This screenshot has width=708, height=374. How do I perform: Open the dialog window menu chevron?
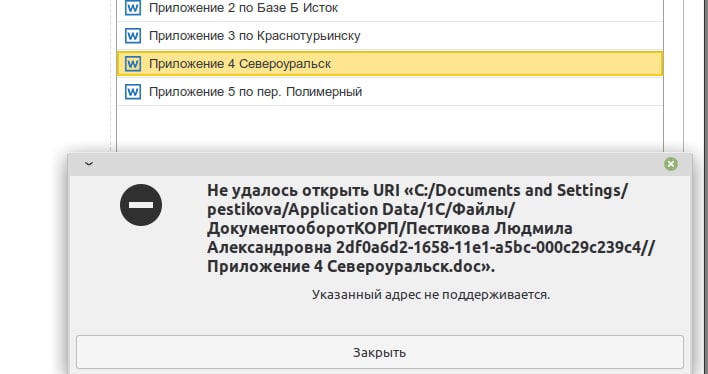[x=89, y=164]
